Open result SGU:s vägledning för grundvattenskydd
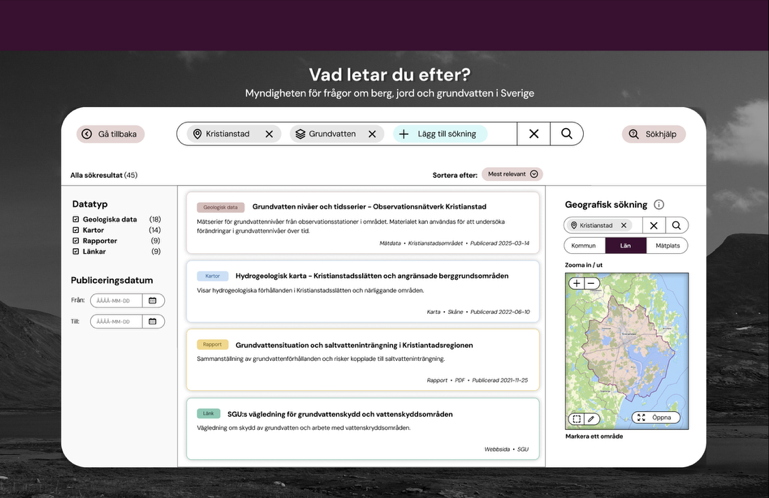Screen dimensions: 769x498 340,414
